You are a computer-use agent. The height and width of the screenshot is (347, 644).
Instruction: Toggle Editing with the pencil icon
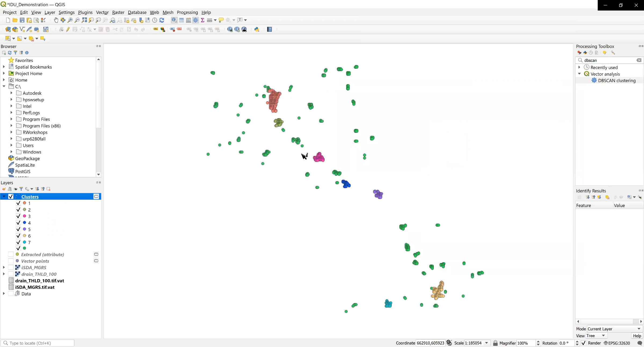68,30
